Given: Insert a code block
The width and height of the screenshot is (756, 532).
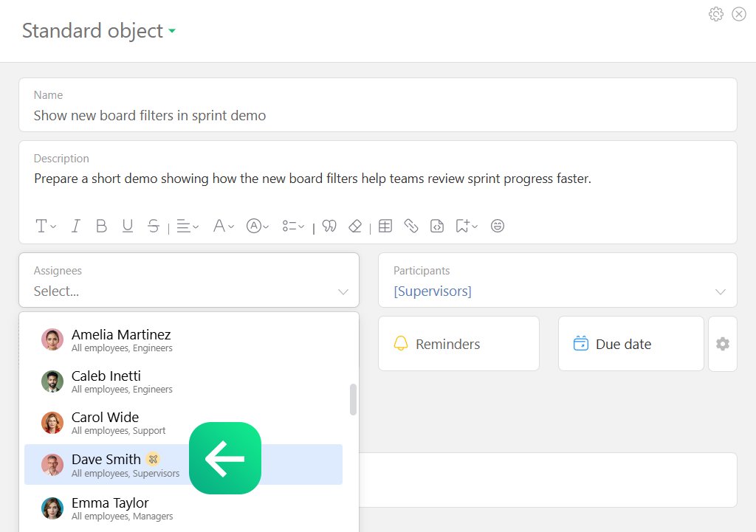Looking at the screenshot, I should click(x=437, y=226).
